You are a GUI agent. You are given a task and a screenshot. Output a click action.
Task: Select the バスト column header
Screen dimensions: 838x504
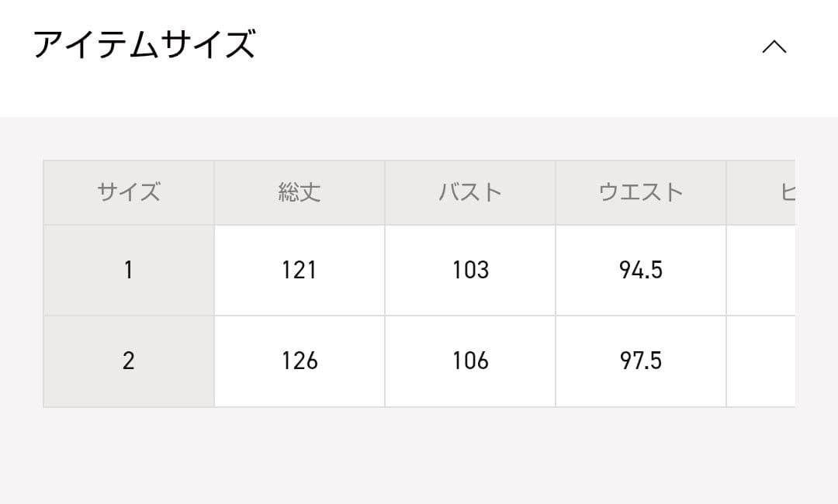coord(469,192)
